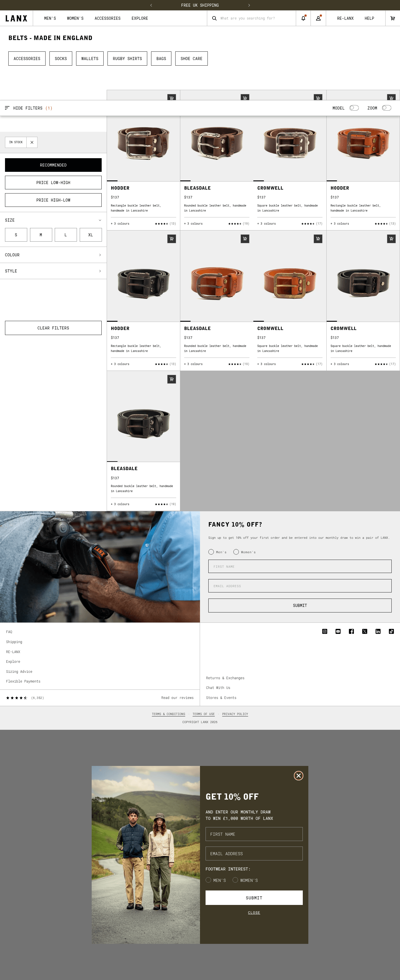The height and width of the screenshot is (980, 400).
Task: Close the Get 10% Off popup
Action: [299, 775]
